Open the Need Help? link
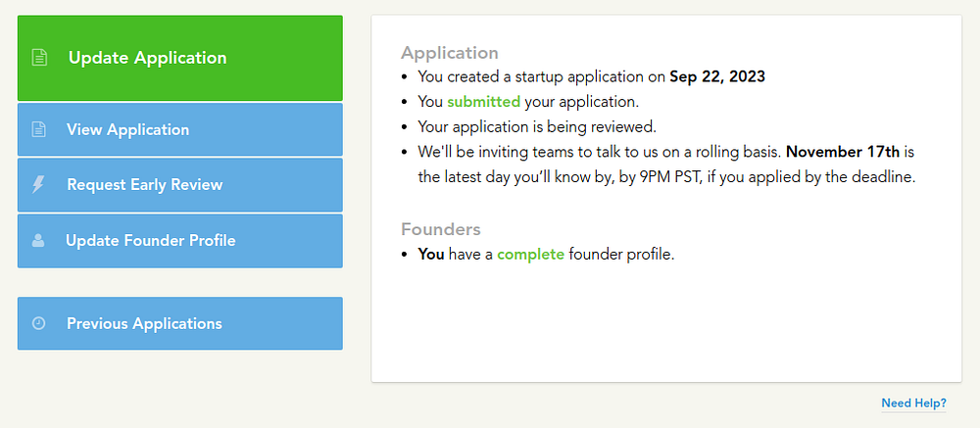Viewport: 980px width, 428px height. point(913,403)
